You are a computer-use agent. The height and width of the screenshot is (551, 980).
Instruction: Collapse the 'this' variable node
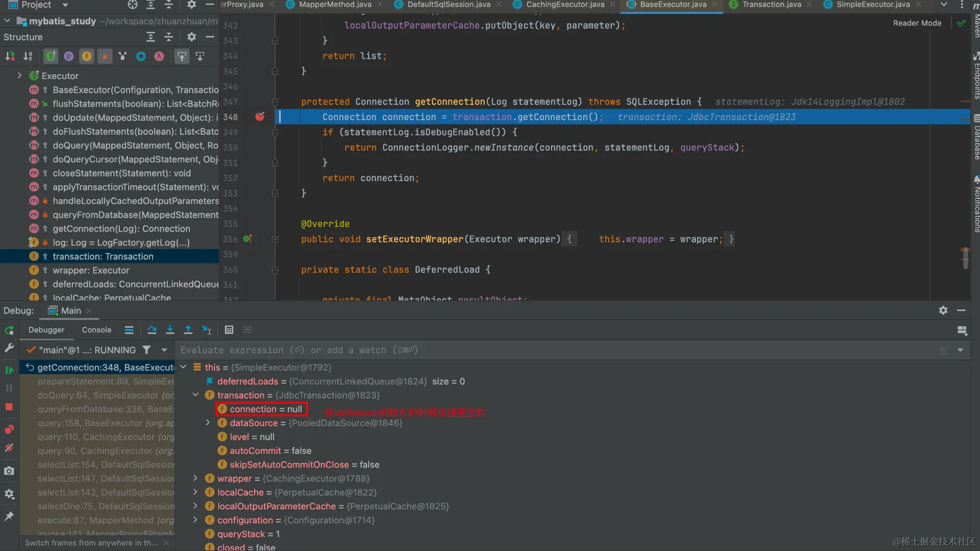tap(183, 367)
